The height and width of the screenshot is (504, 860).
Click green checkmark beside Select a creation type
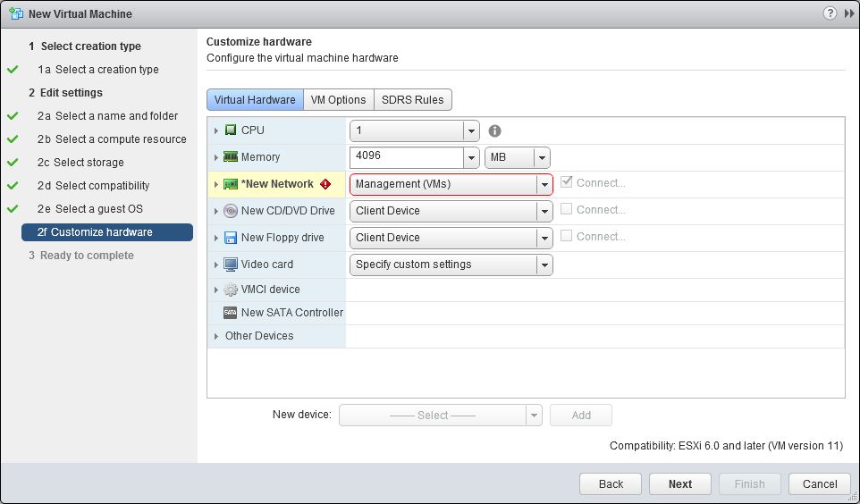(13, 70)
